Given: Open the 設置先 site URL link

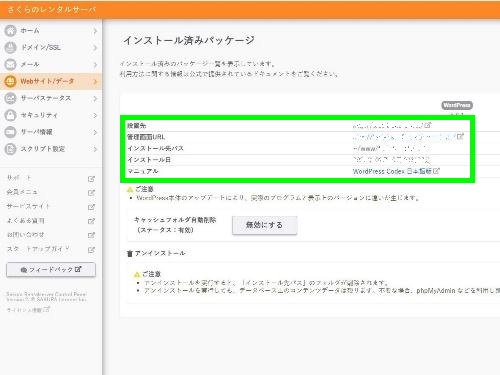Looking at the screenshot, I should [388, 126].
